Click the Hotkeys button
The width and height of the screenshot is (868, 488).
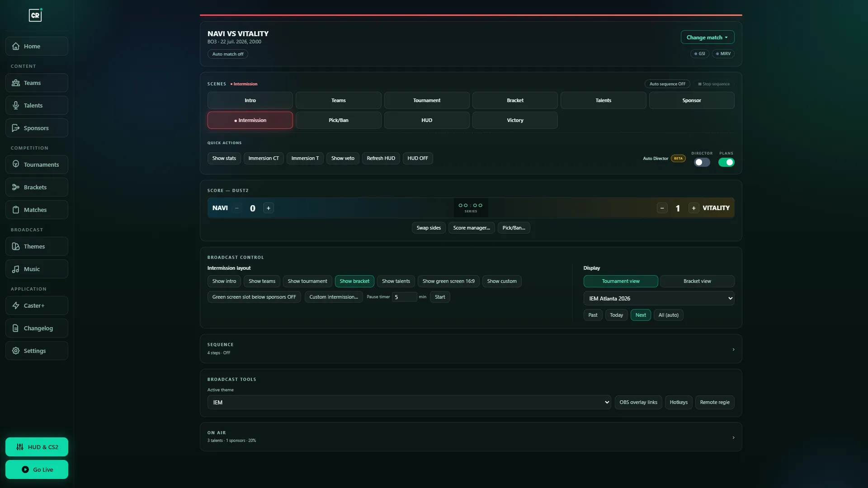click(679, 402)
